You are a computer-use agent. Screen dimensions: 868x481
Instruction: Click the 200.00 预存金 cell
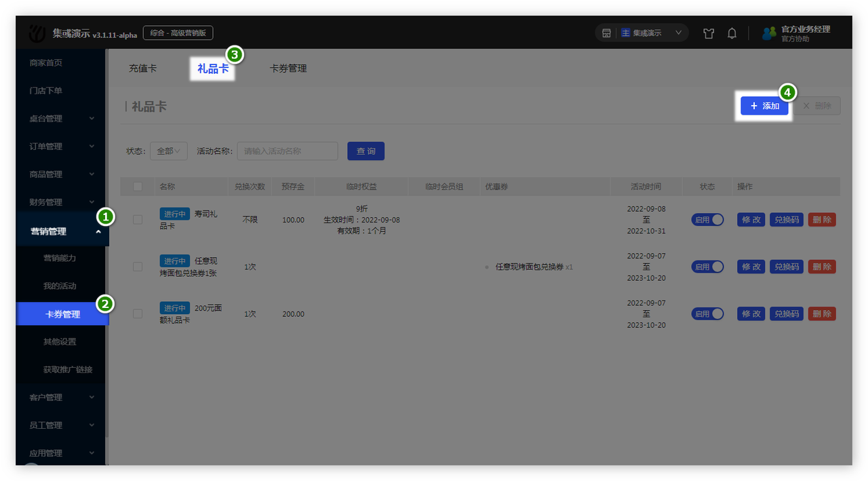pyautogui.click(x=293, y=314)
